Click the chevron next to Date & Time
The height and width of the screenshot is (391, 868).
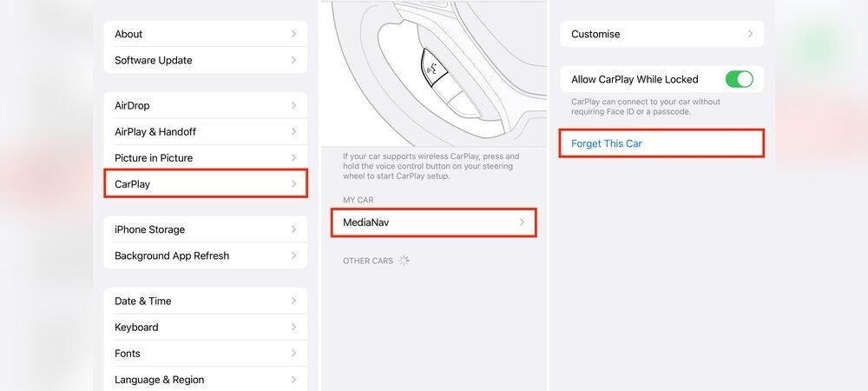point(294,301)
